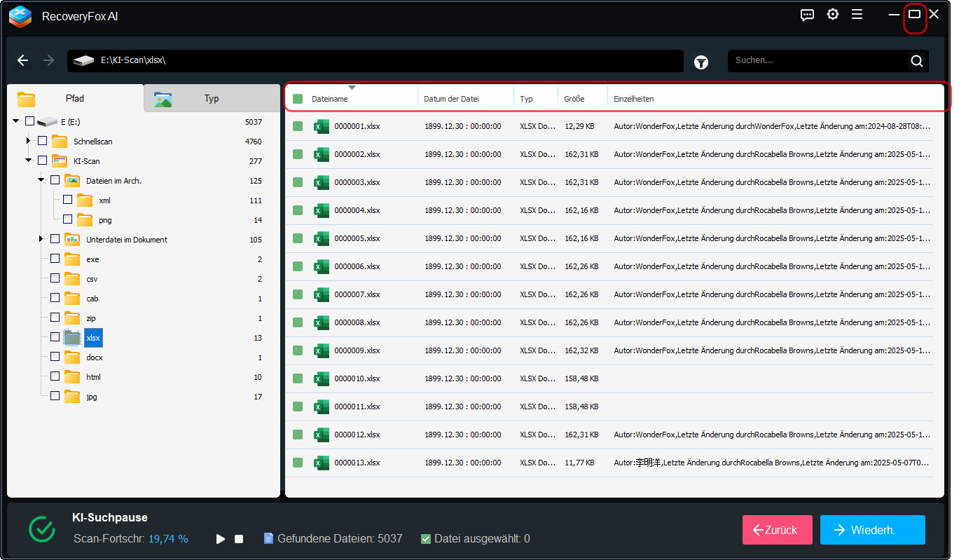This screenshot has width=980, height=560.
Task: Click the Excel icon of 0000001.xlsx
Action: pyautogui.click(x=322, y=126)
